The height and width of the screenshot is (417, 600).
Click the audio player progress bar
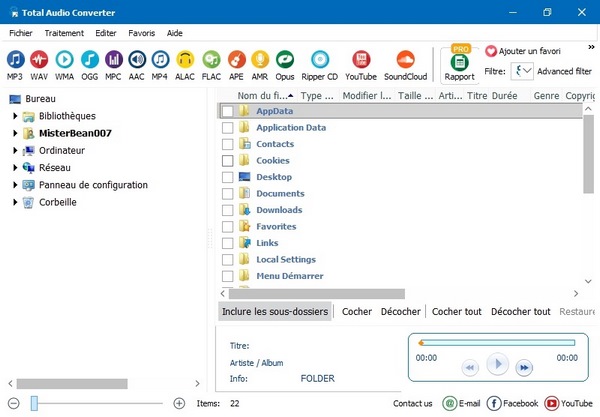point(497,342)
